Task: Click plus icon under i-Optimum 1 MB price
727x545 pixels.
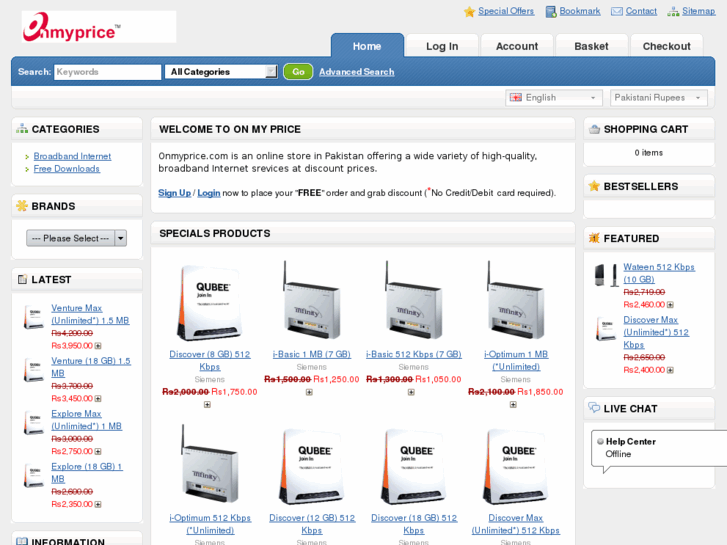Action: [513, 404]
